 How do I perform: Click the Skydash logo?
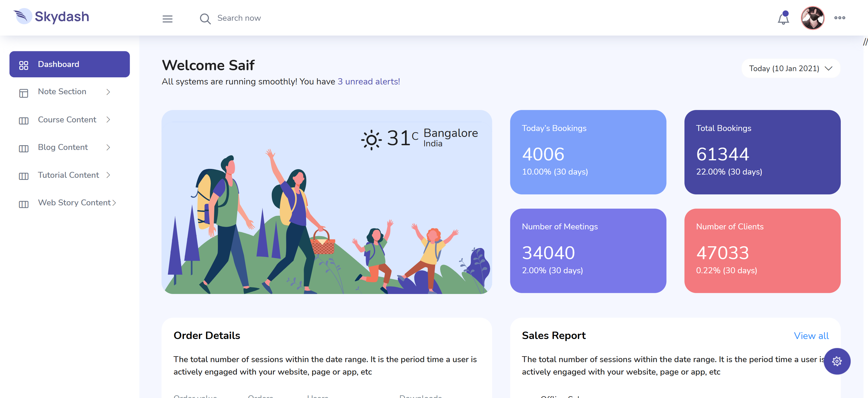pyautogui.click(x=51, y=17)
